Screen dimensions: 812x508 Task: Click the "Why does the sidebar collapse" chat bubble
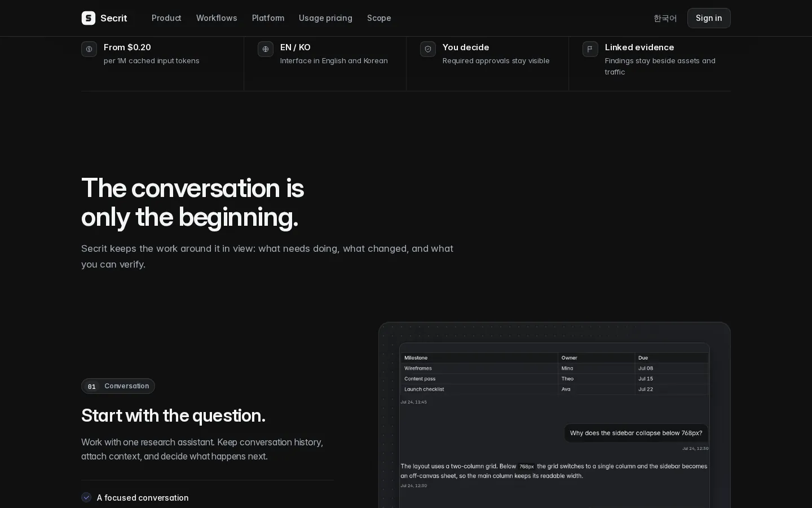(636, 433)
